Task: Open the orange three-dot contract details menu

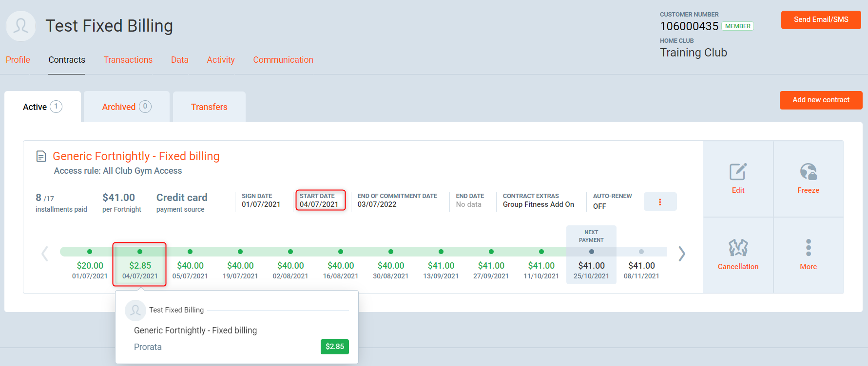Action: (660, 202)
